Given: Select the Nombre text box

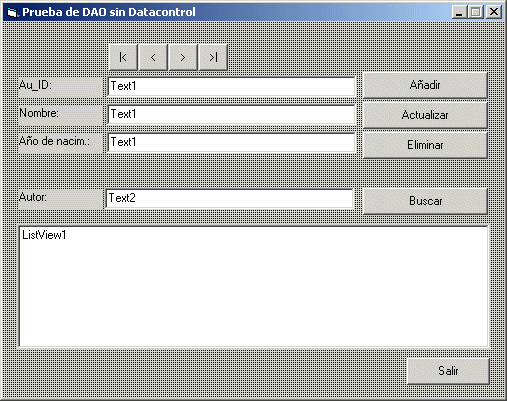Looking at the screenshot, I should (232, 114).
